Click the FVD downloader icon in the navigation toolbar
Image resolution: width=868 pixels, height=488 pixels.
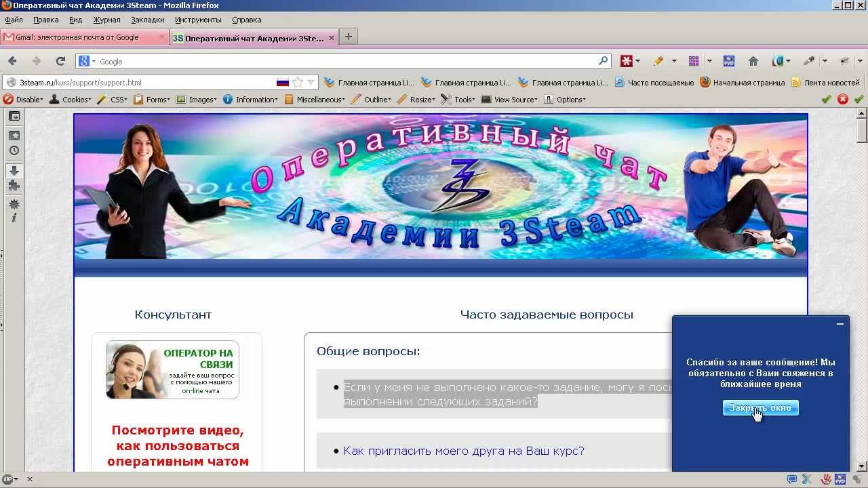tap(729, 61)
